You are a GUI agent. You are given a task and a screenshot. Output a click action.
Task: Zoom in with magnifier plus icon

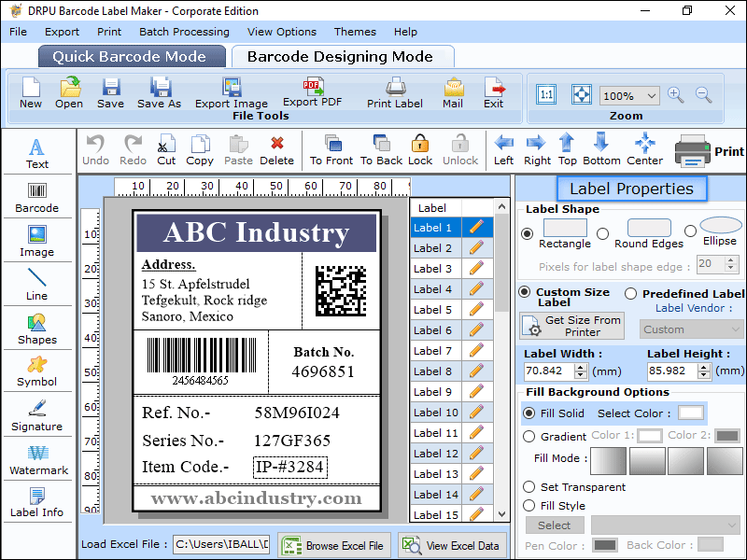pyautogui.click(x=675, y=95)
